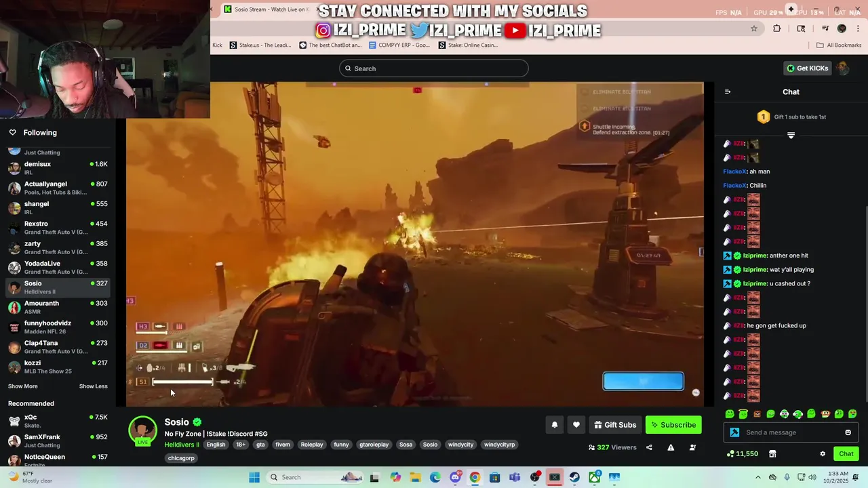Click the Get KICKs button

(807, 68)
